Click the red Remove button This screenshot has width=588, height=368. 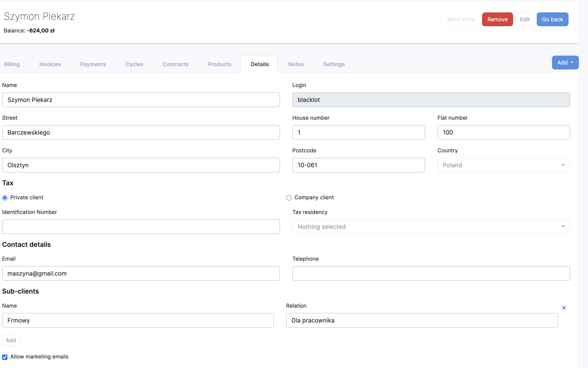tap(497, 19)
